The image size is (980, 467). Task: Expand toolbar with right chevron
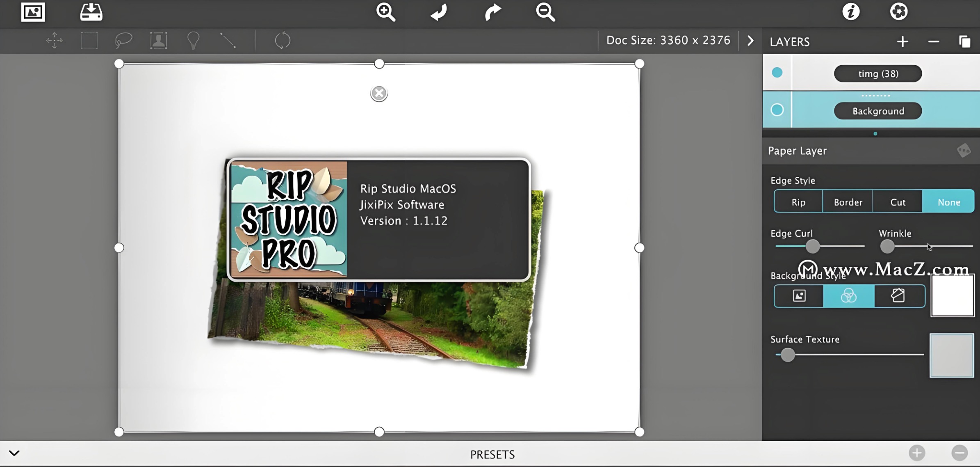(750, 41)
